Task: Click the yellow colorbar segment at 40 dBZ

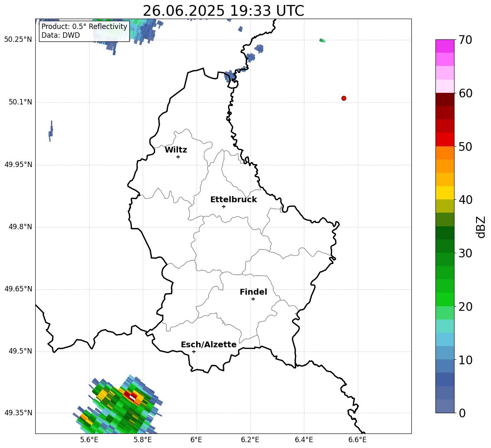Action: pos(445,193)
